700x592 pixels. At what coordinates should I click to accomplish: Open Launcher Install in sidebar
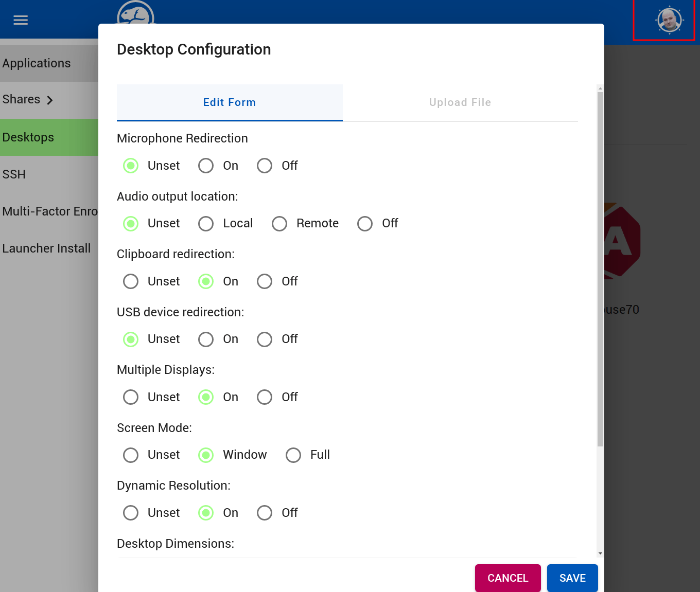(46, 248)
